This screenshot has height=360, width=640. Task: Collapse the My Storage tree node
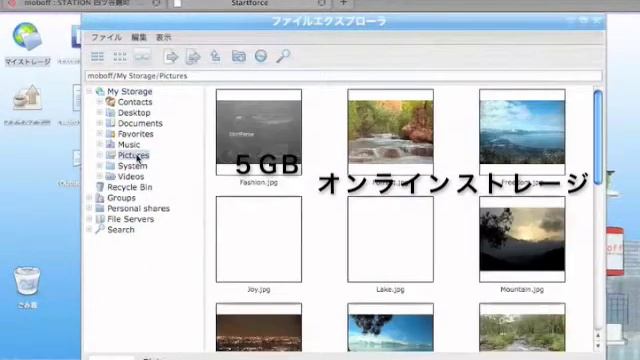(89, 91)
